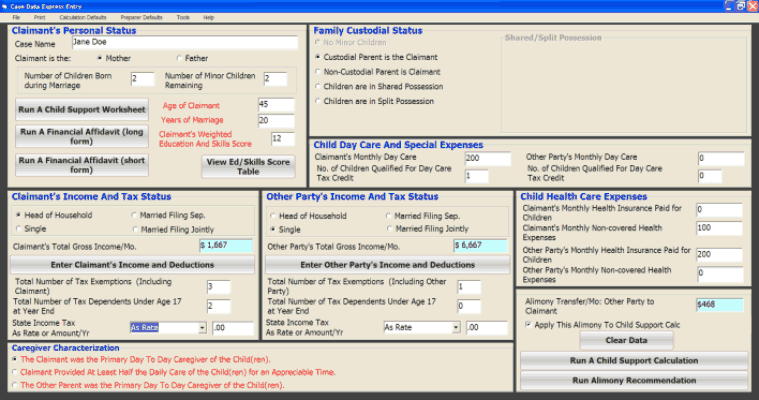Click the app icon in the title bar
Image resolution: width=759 pixels, height=400 pixels.
pyautogui.click(x=6, y=6)
